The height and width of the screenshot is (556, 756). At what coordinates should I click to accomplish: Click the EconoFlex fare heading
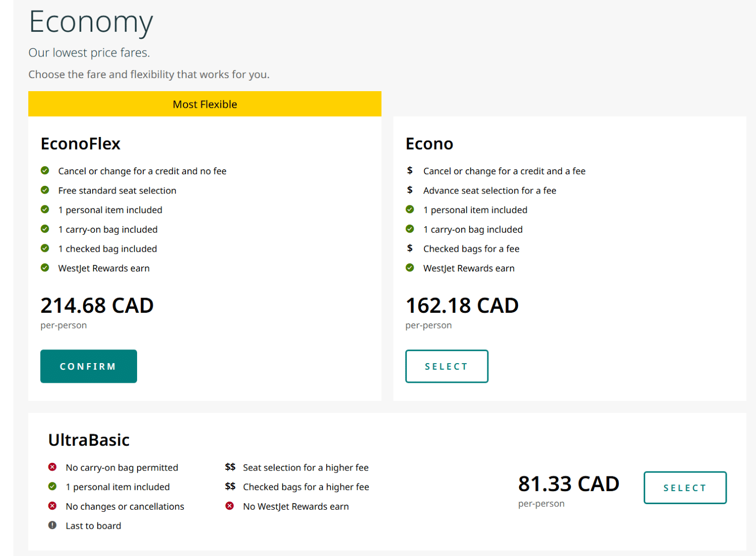pos(80,144)
